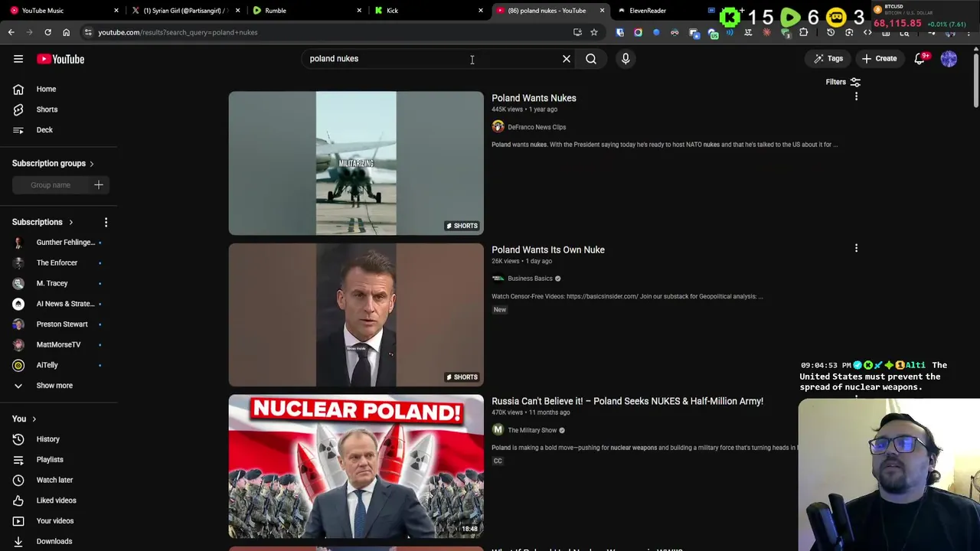Open the Playlists icon
980x551 pixels.
(18, 460)
